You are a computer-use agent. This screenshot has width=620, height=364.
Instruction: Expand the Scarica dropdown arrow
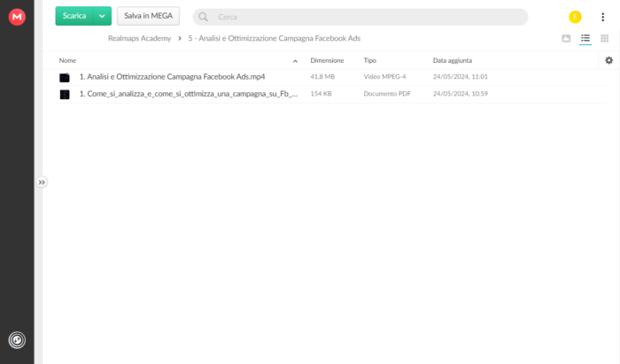(102, 16)
